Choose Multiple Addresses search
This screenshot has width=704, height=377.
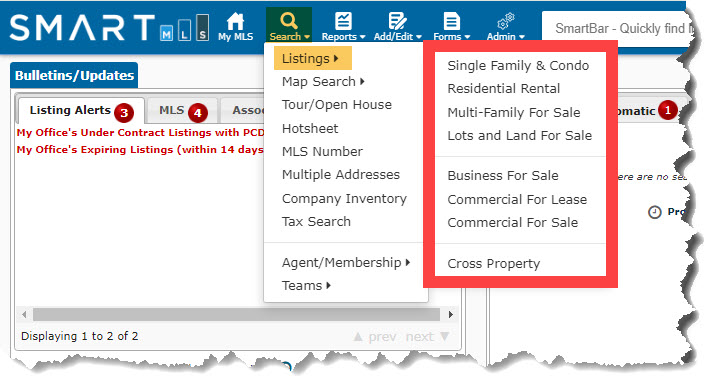340,175
